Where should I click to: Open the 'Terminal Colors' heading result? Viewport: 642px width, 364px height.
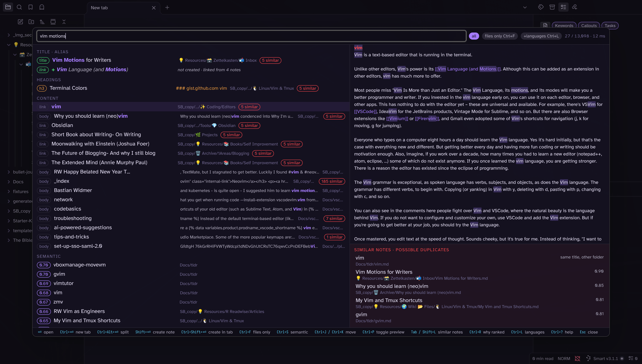point(191,88)
